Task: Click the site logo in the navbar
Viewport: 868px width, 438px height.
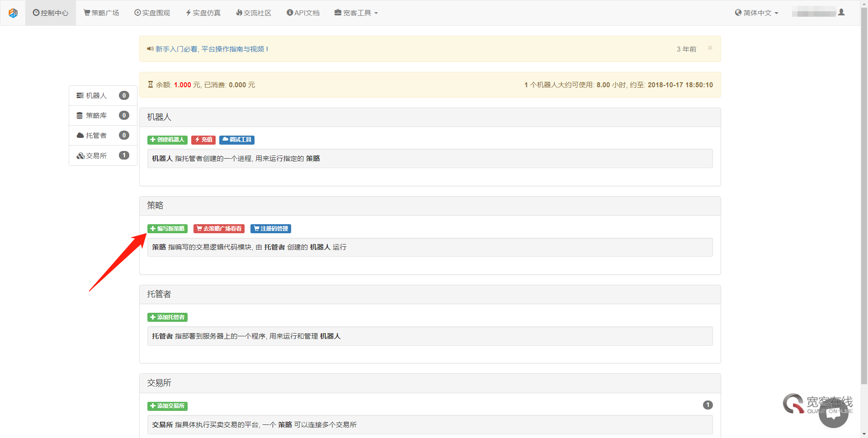Action: click(13, 13)
